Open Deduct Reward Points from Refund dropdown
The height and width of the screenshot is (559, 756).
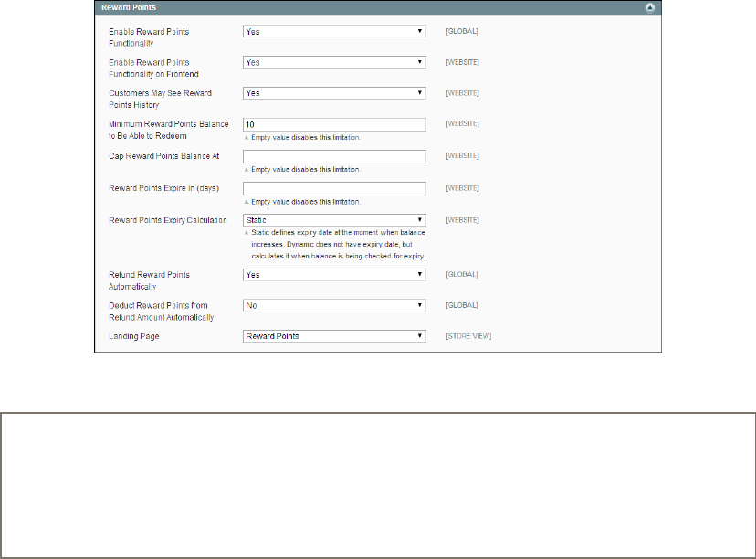(334, 305)
